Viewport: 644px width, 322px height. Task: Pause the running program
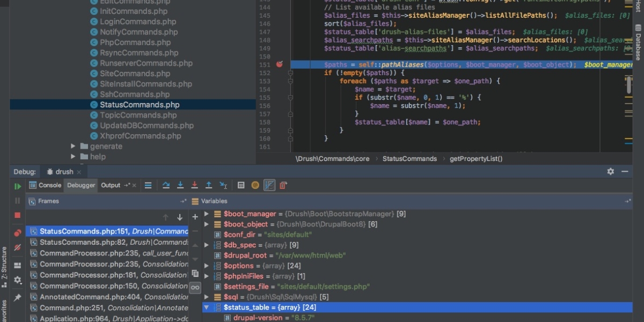pyautogui.click(x=18, y=201)
